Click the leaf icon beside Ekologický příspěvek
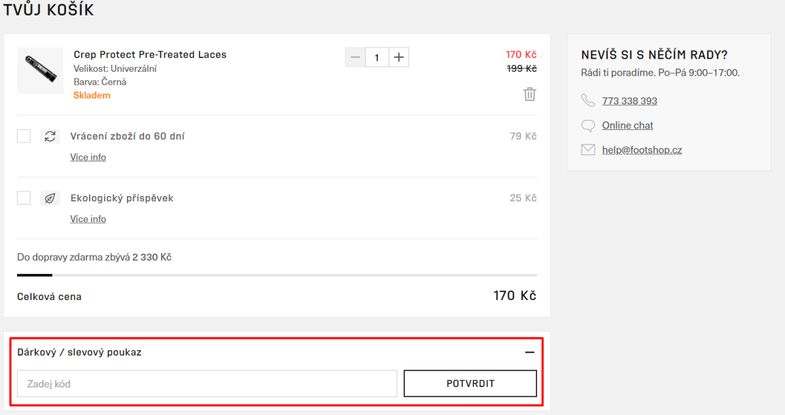The width and height of the screenshot is (785, 415). pyautogui.click(x=50, y=198)
